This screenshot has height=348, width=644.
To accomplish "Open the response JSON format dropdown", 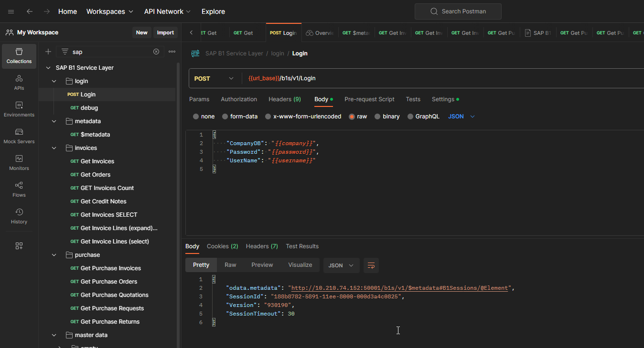I will click(x=341, y=265).
